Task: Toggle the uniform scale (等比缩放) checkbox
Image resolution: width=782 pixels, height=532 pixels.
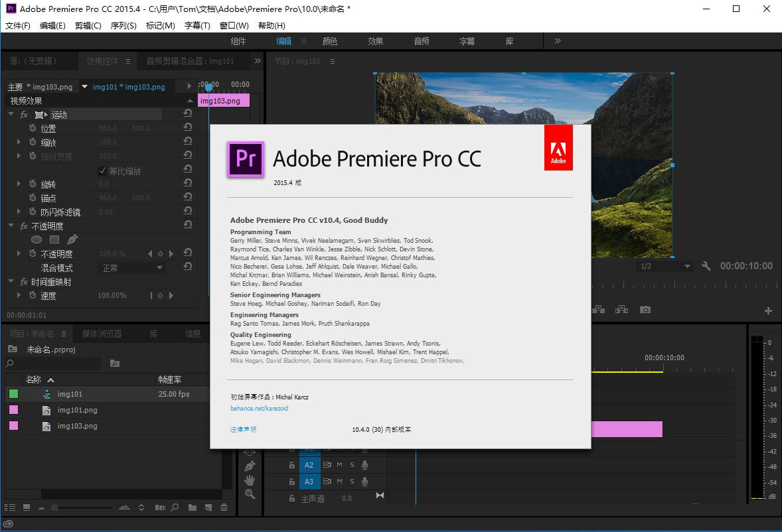Action: tap(102, 170)
